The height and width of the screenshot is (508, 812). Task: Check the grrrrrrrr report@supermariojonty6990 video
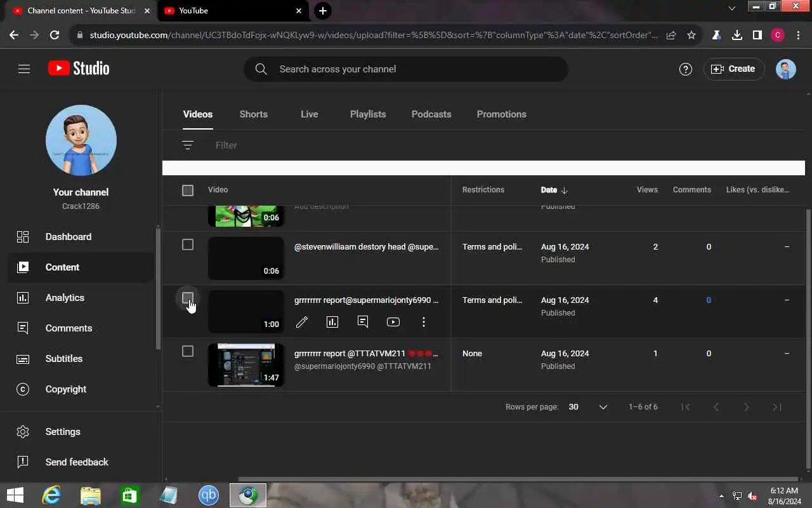click(188, 298)
